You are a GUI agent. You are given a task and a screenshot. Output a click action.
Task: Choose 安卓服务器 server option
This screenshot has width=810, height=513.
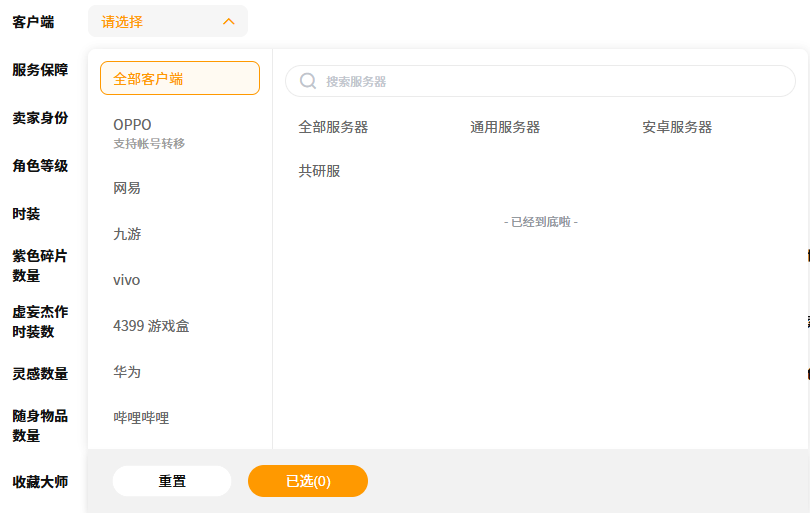[677, 127]
